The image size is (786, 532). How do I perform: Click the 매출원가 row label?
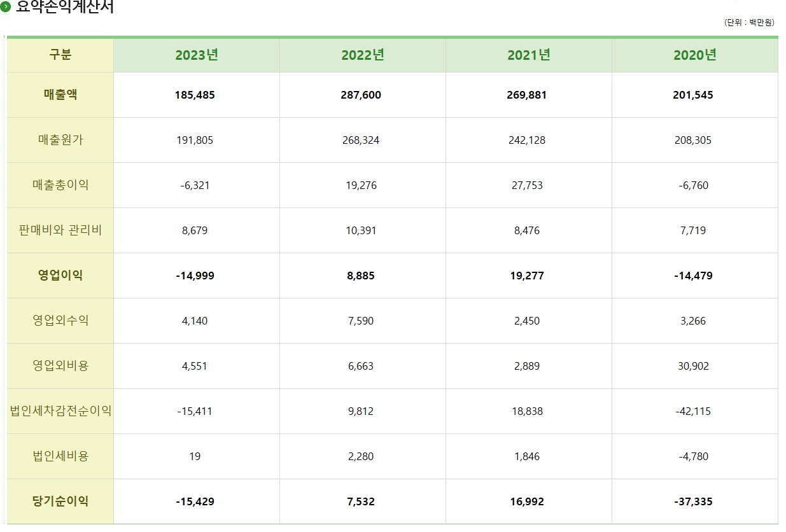pyautogui.click(x=60, y=140)
